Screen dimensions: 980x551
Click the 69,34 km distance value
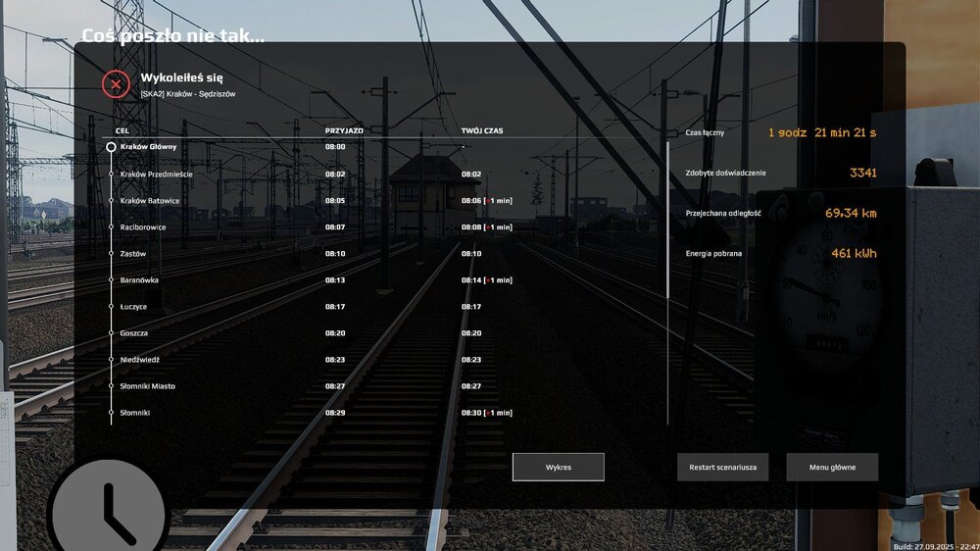850,212
